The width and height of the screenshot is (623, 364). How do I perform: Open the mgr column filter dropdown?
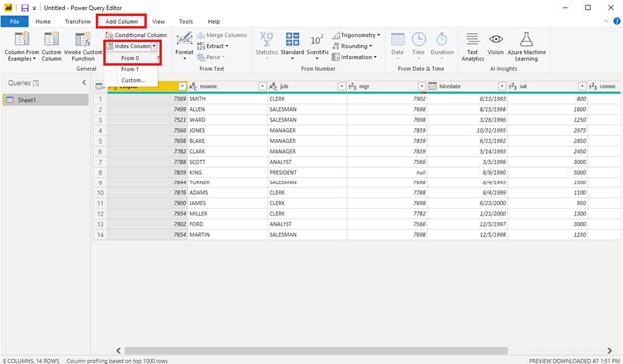[x=422, y=86]
